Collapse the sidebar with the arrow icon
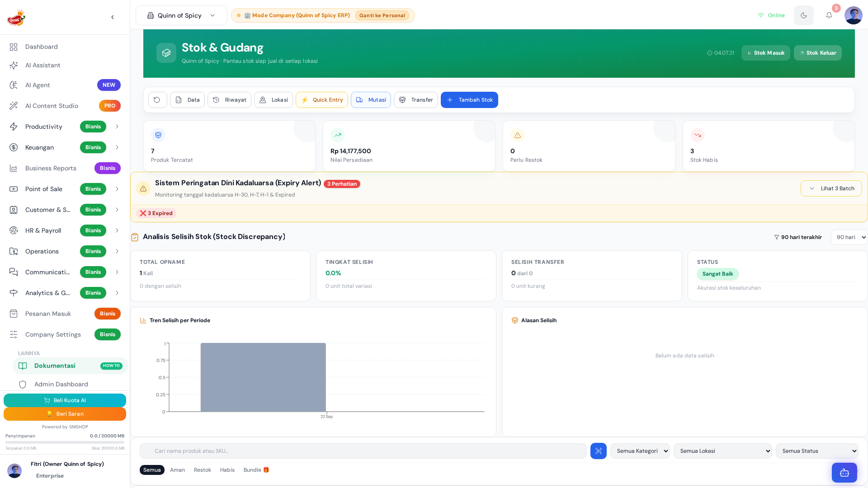 pos(113,17)
